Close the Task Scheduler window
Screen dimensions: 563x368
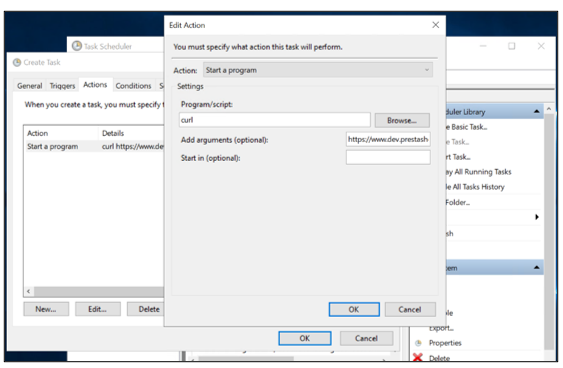[x=541, y=46]
